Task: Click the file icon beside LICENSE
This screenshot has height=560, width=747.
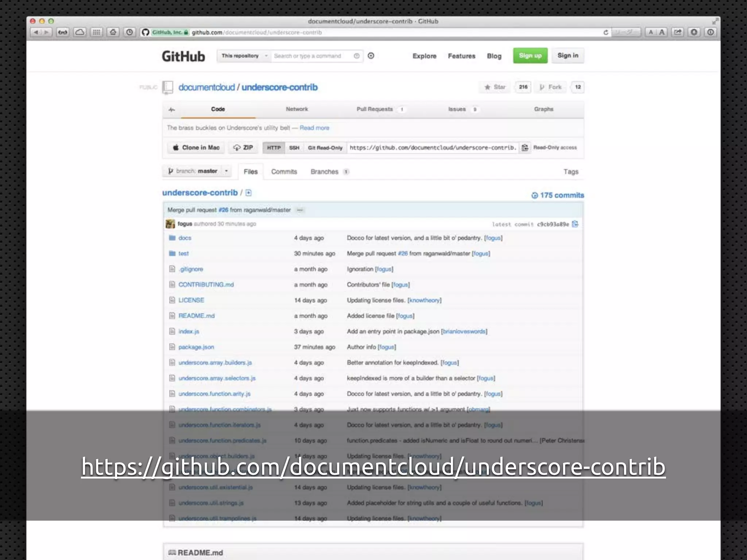Action: point(172,300)
